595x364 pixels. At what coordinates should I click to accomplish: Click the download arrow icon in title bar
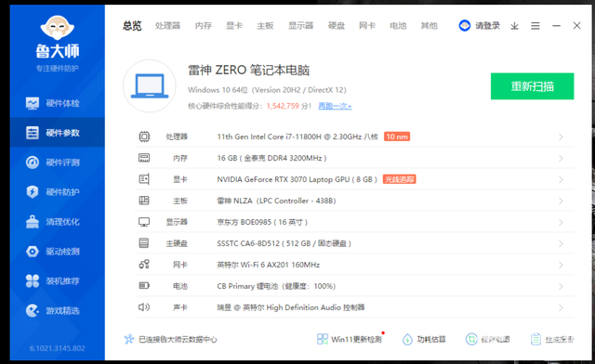514,26
